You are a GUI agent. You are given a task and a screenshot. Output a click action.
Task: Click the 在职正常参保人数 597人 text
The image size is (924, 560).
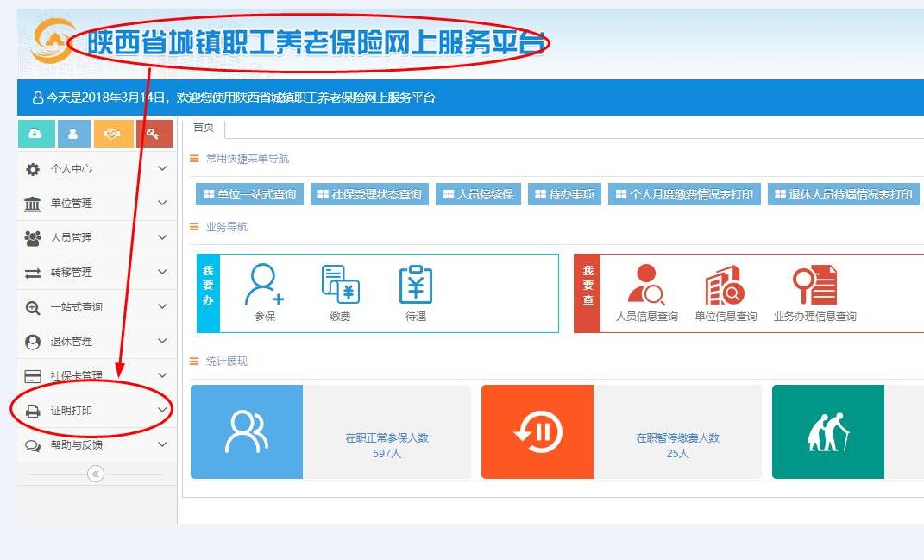pyautogui.click(x=387, y=445)
